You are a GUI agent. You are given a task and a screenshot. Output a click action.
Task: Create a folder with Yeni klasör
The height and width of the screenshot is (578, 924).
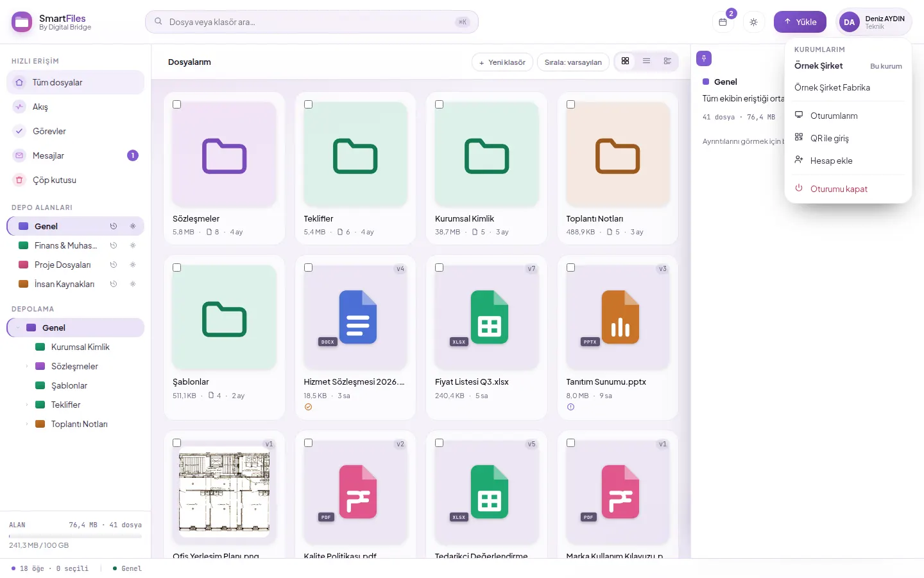pos(502,62)
